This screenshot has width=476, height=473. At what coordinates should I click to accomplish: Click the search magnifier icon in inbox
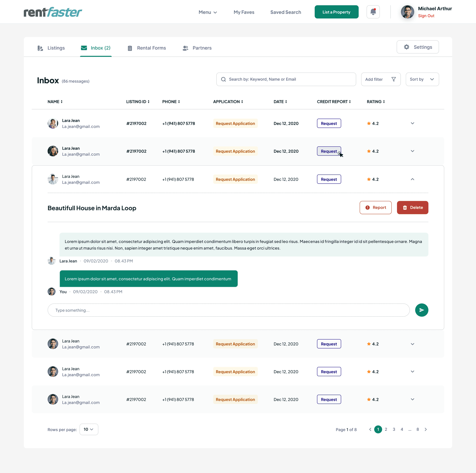click(x=223, y=79)
